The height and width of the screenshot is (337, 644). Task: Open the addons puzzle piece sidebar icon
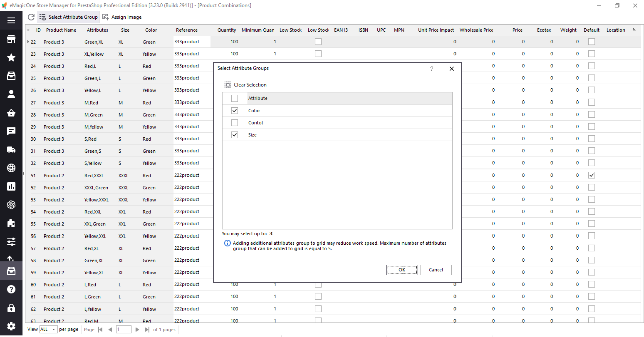[11, 223]
